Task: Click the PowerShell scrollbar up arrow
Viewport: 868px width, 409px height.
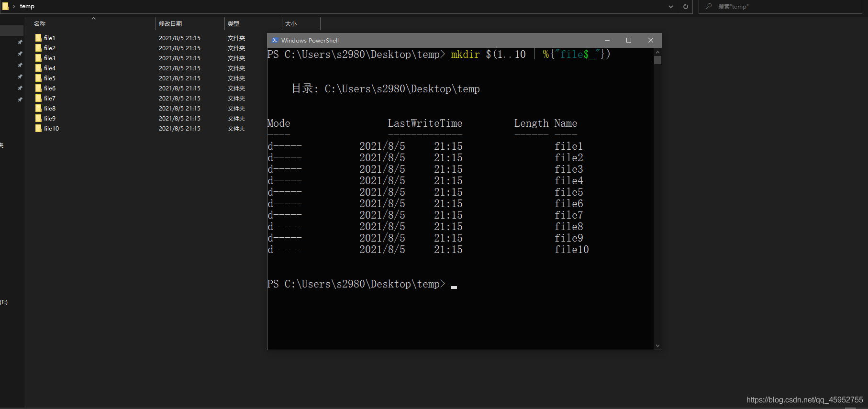Action: pyautogui.click(x=657, y=52)
